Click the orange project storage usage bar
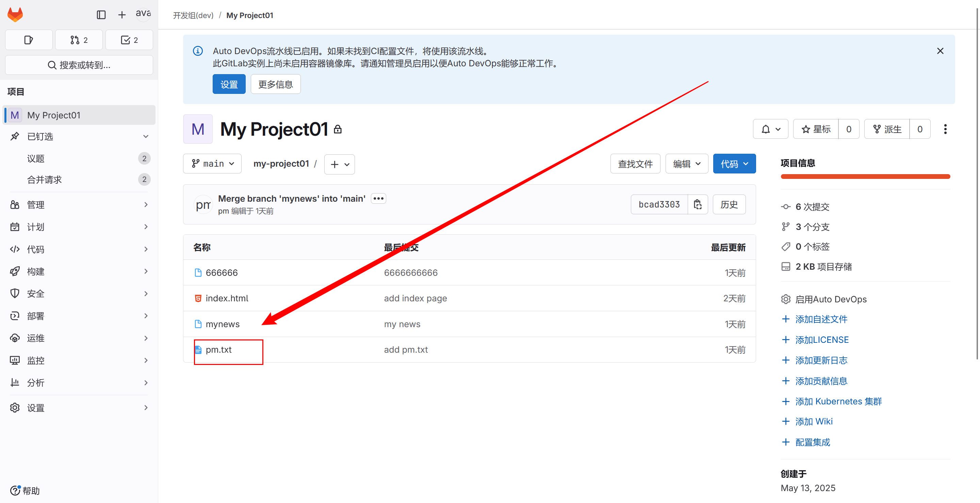 pos(865,177)
